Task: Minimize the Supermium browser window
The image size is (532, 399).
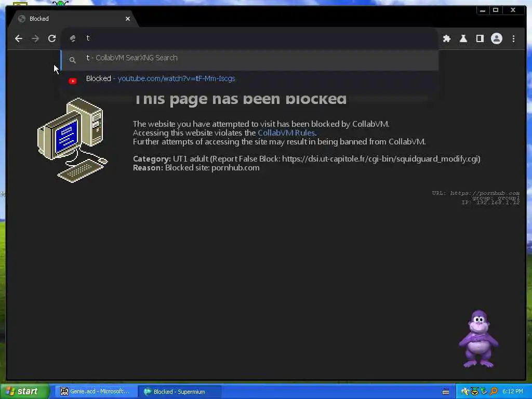Action: click(x=483, y=10)
